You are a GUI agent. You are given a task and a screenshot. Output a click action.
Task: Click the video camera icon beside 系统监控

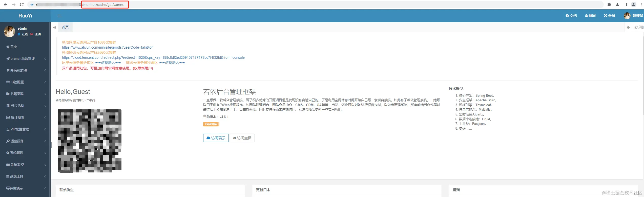coord(8,165)
